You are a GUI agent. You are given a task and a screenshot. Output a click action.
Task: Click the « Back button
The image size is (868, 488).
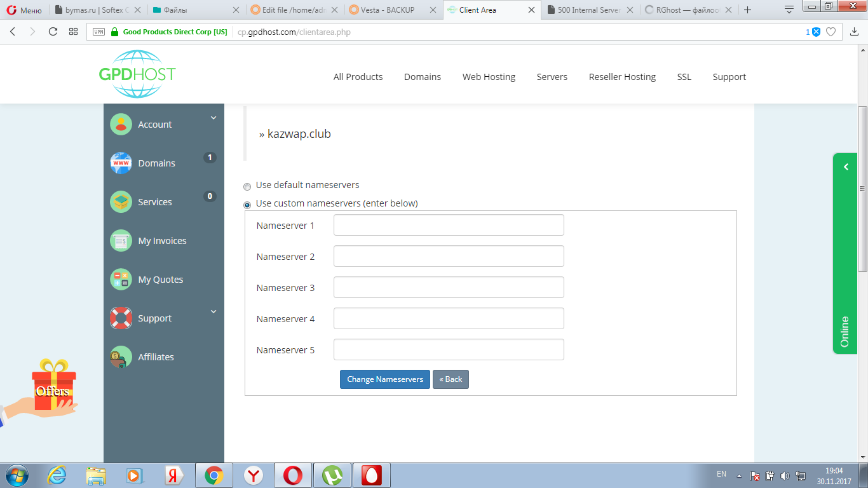pos(451,379)
